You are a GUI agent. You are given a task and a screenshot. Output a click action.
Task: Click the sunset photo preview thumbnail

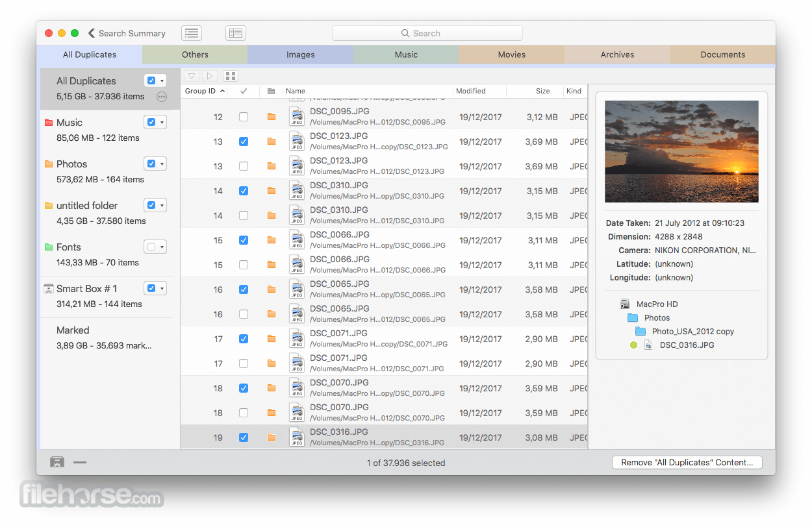tap(681, 151)
